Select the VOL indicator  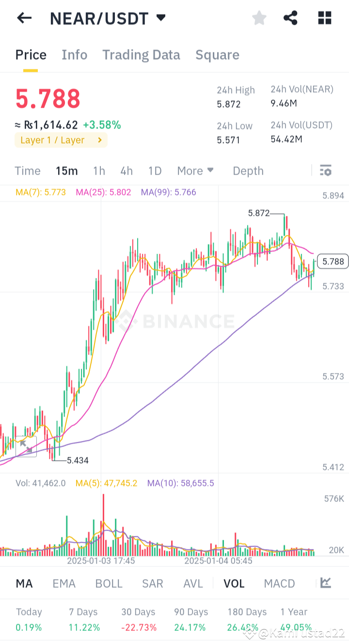click(234, 583)
